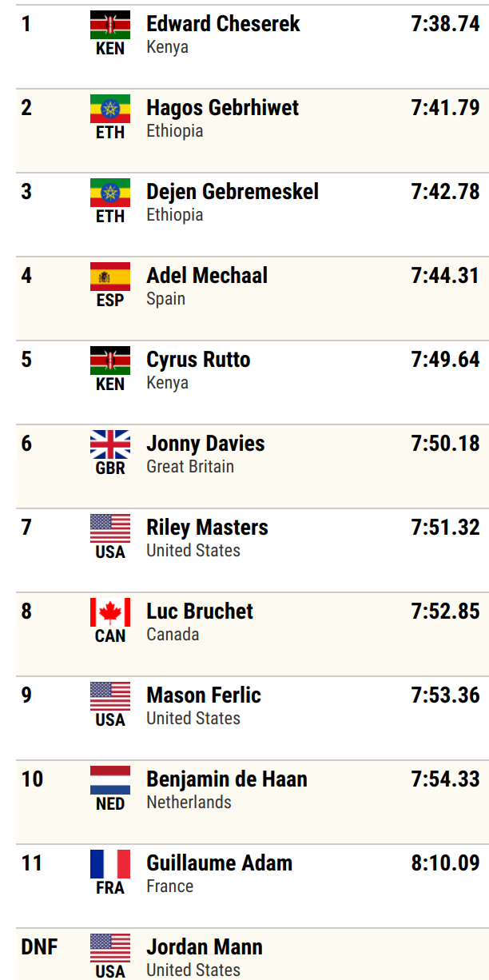The height and width of the screenshot is (980, 489).
Task: Click the Great Britain flag icon
Action: pos(110,444)
